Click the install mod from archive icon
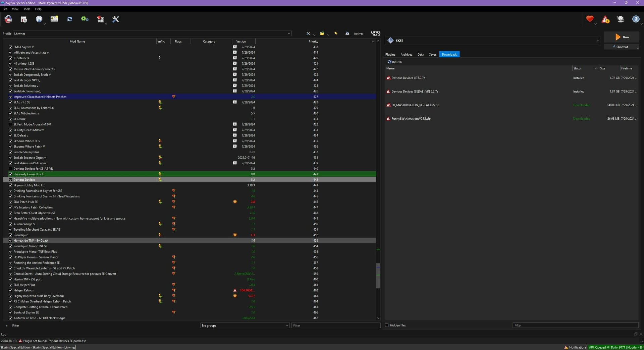The image size is (644, 350). (x=23, y=19)
